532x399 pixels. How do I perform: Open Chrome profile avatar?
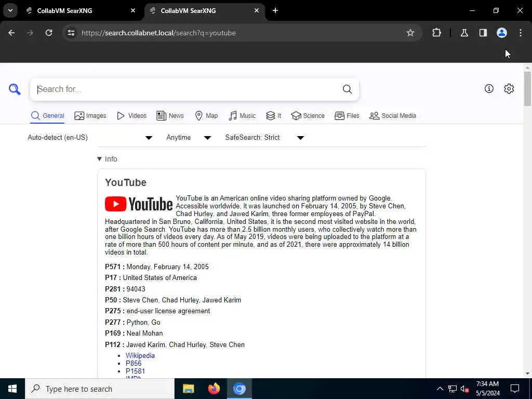click(502, 33)
